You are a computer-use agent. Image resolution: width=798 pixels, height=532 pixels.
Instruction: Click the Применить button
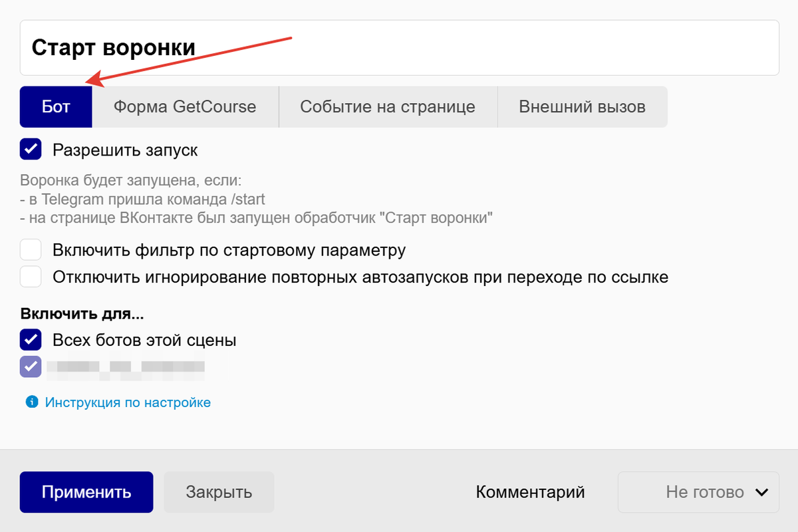pos(86,492)
